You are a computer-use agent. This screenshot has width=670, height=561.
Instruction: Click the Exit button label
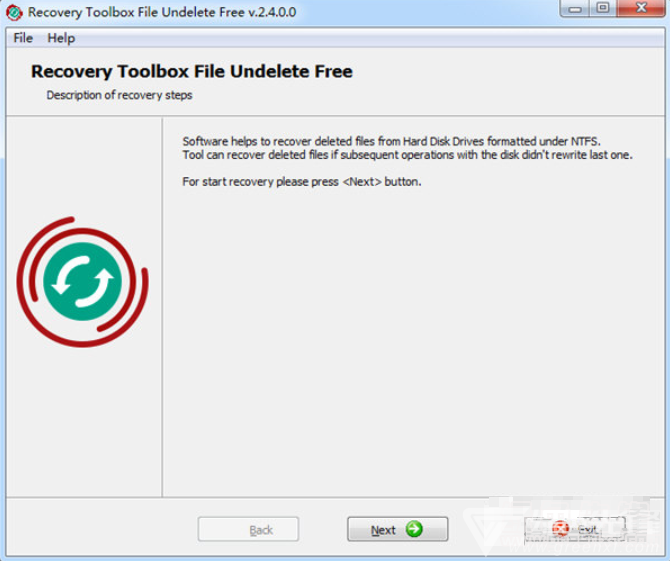click(x=587, y=529)
